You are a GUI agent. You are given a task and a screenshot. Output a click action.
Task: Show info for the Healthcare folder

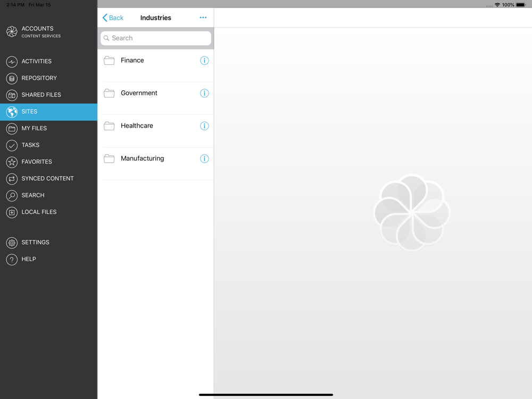pyautogui.click(x=204, y=126)
